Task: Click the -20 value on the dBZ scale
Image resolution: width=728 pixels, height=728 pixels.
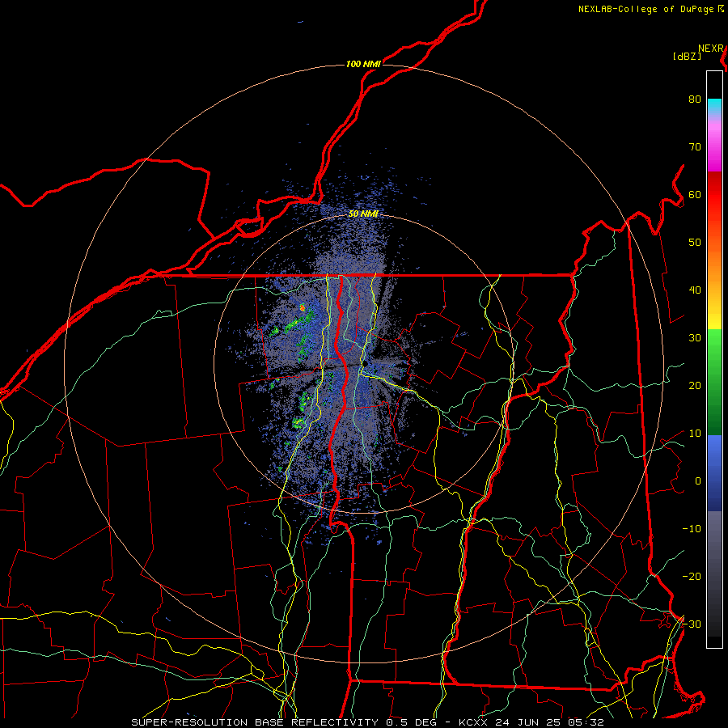Action: click(692, 577)
